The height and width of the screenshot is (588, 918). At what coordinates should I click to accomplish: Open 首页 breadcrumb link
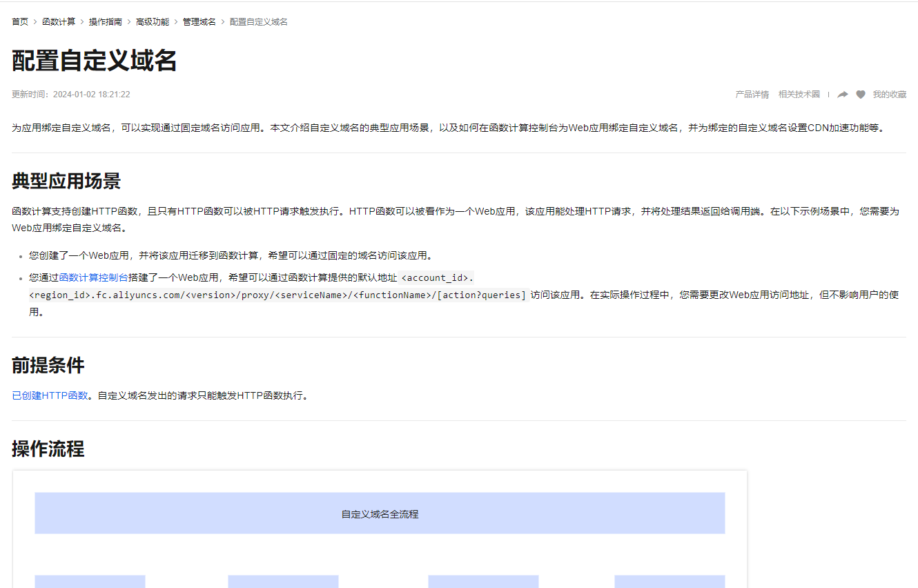click(20, 22)
